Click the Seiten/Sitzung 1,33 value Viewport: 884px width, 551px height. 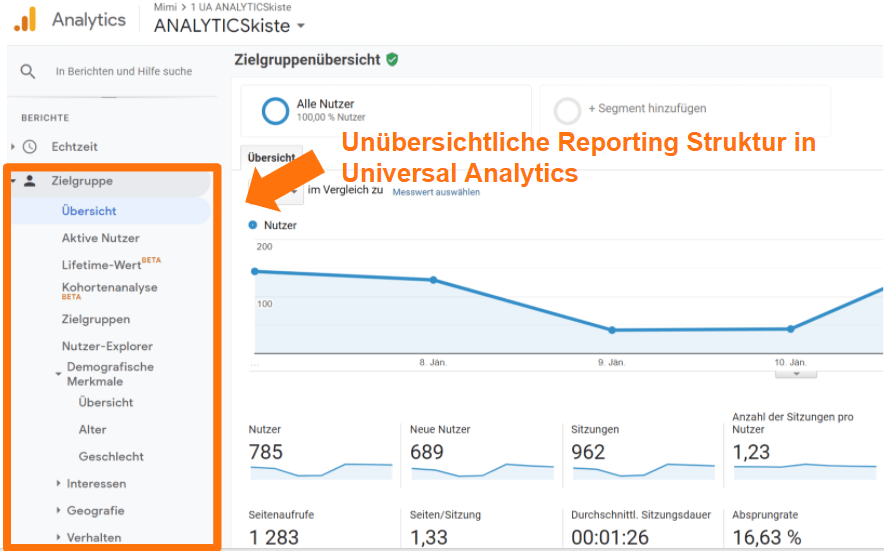(x=428, y=537)
